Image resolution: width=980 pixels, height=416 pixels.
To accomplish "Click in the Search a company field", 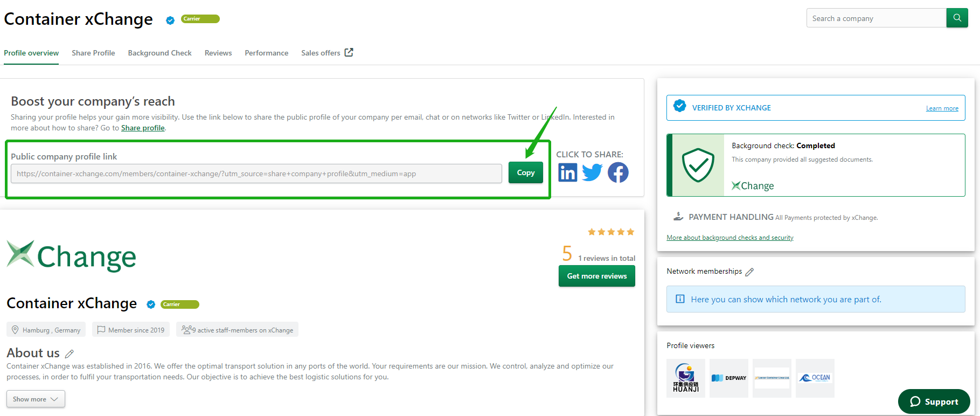I will [876, 18].
